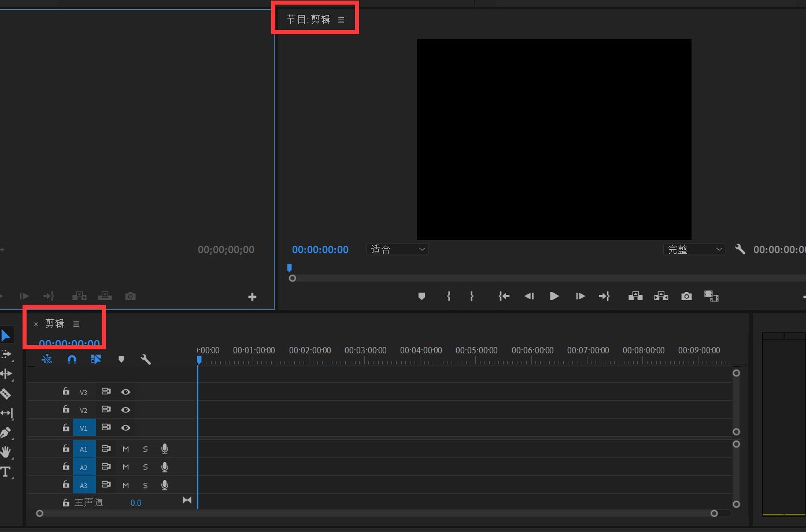
Task: Target track A1 header
Action: point(84,449)
